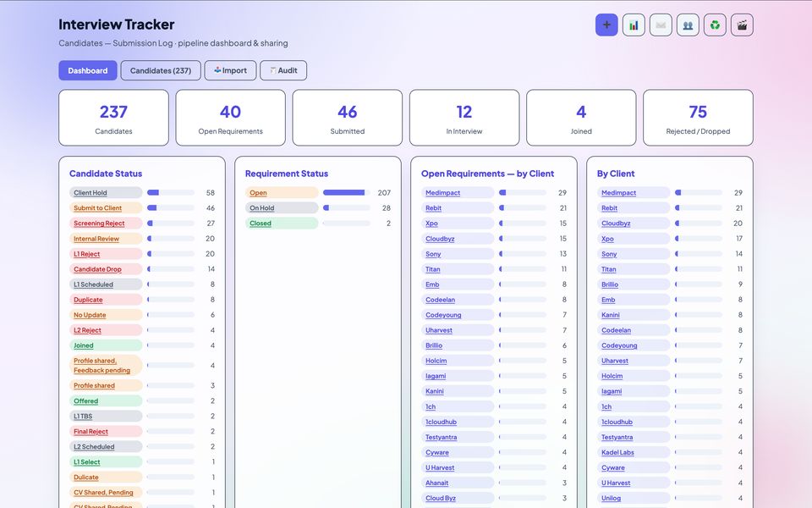Click the Interview Tracker title
812x508 pixels.
(117, 25)
